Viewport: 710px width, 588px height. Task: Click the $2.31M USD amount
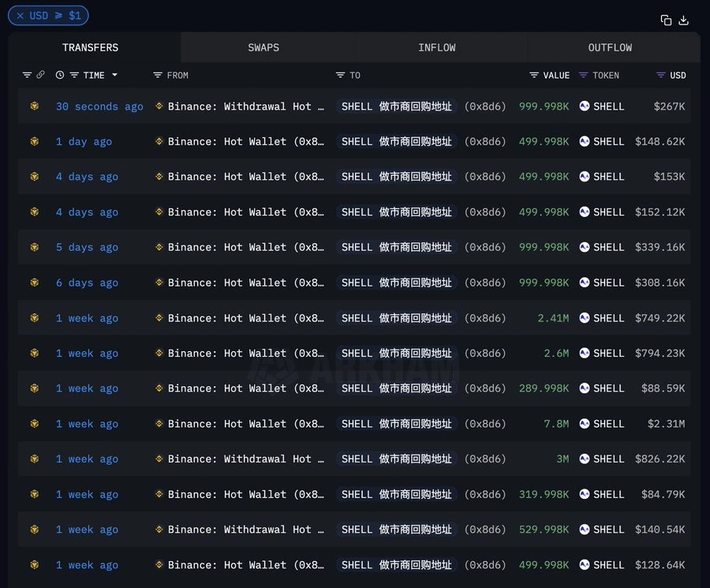666,424
